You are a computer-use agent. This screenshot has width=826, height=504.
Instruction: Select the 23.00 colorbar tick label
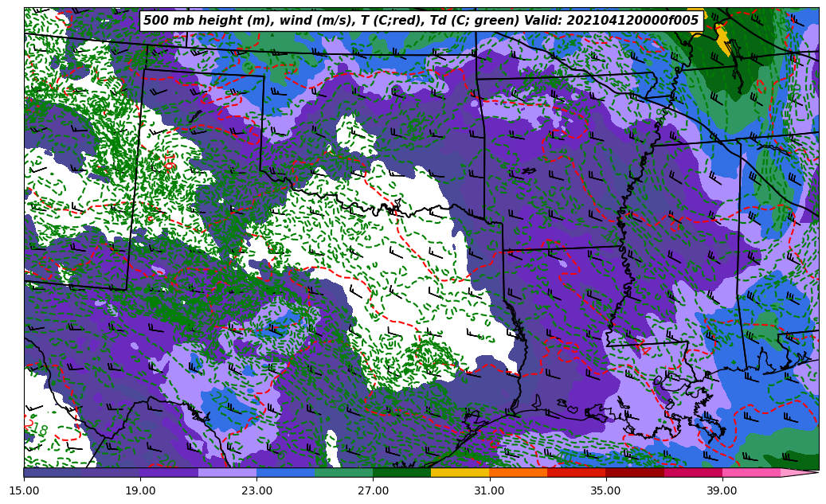(x=256, y=490)
